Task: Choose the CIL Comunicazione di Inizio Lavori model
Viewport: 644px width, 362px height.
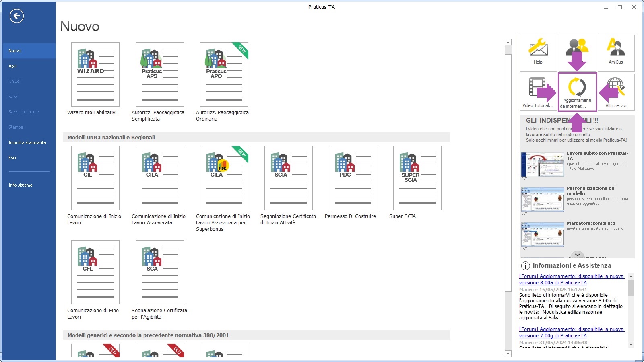Action: pyautogui.click(x=95, y=178)
